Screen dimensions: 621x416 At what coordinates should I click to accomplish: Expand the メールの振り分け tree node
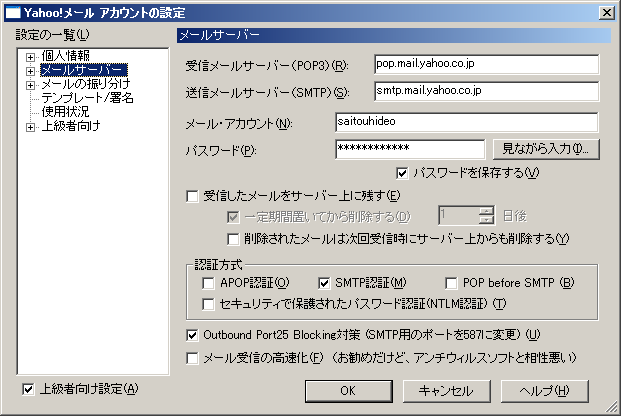pyautogui.click(x=32, y=85)
